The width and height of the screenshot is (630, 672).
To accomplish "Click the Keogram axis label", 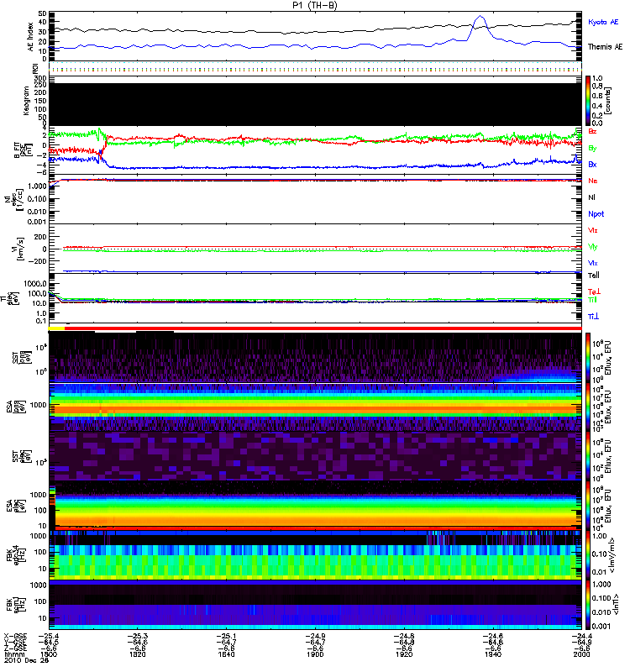I will (x=26, y=101).
